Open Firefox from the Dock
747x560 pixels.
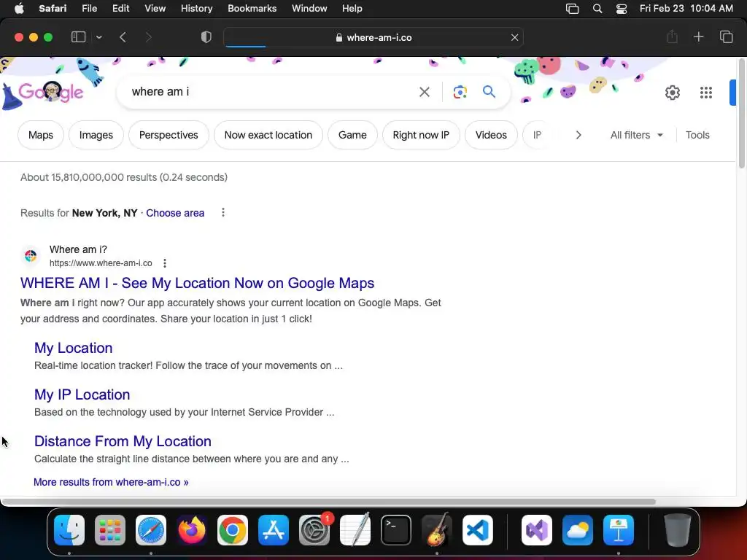pyautogui.click(x=192, y=530)
